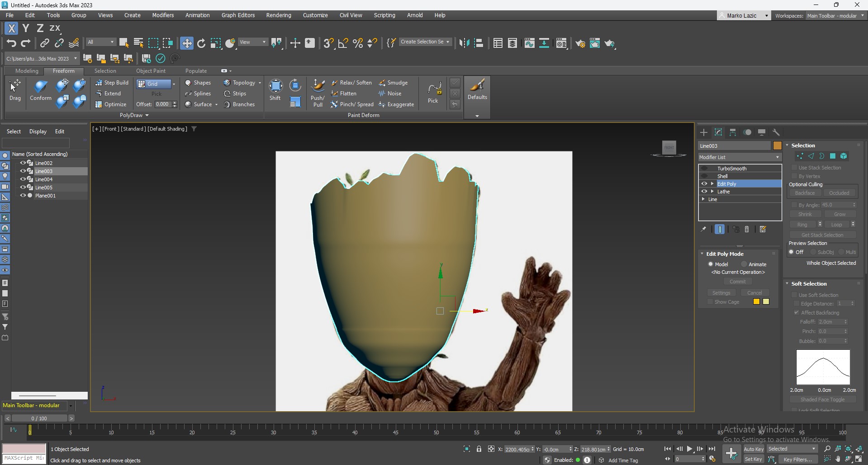Expand the Edit Poly modifier arrow
This screenshot has width=868, height=465.
click(x=712, y=184)
